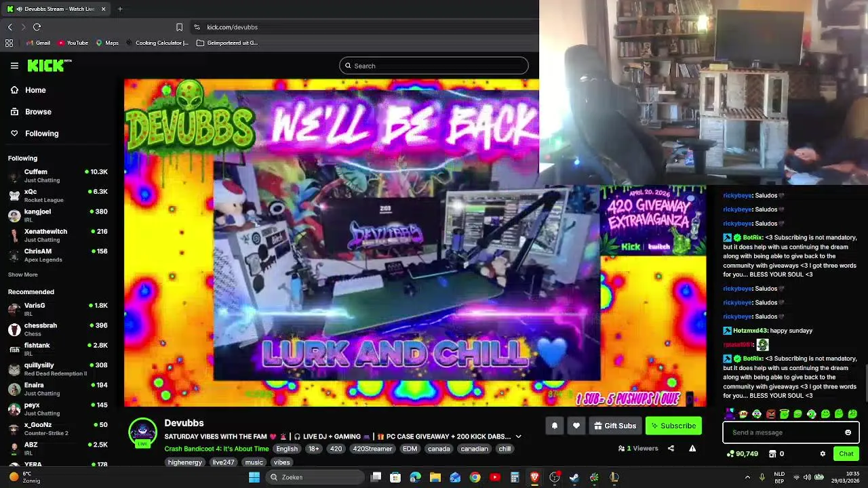Open Gmail bookmark
The width and height of the screenshot is (868, 488).
point(38,43)
